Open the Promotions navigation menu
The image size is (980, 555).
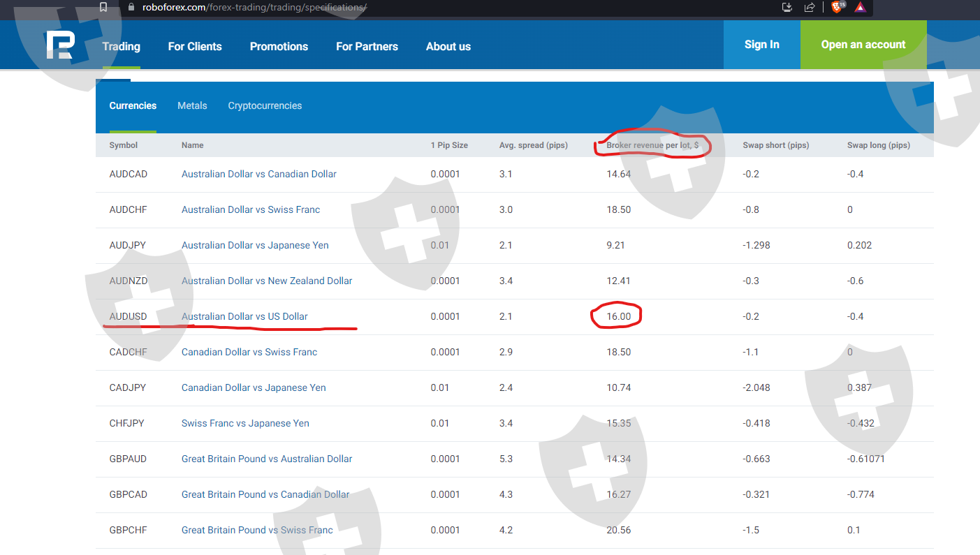point(279,46)
